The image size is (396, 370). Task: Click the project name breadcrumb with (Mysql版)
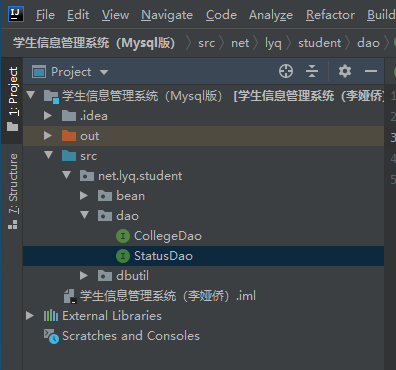coord(94,43)
